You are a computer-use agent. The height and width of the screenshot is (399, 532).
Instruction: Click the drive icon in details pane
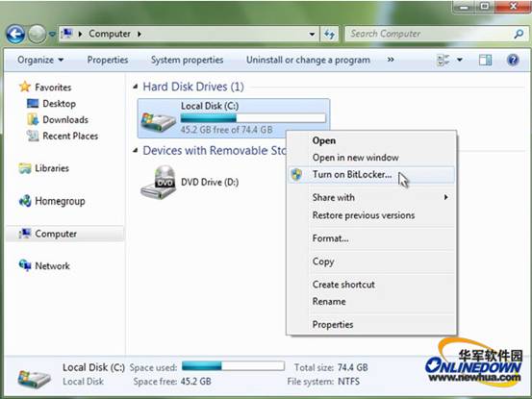tap(35, 378)
